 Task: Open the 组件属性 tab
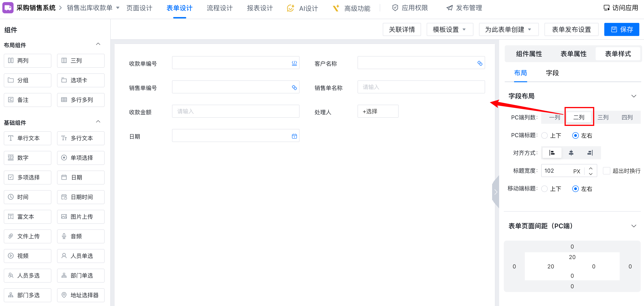pos(529,54)
